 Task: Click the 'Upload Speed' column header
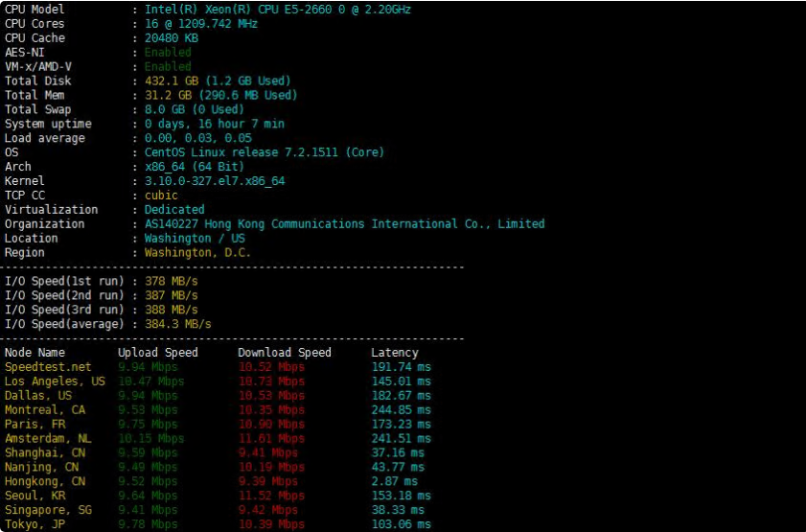pos(158,353)
